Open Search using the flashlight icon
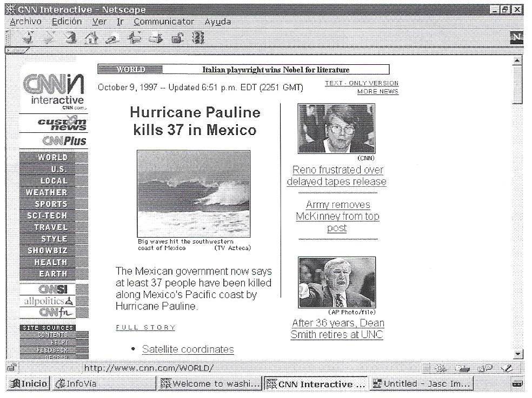532x398 pixels. 112,38
